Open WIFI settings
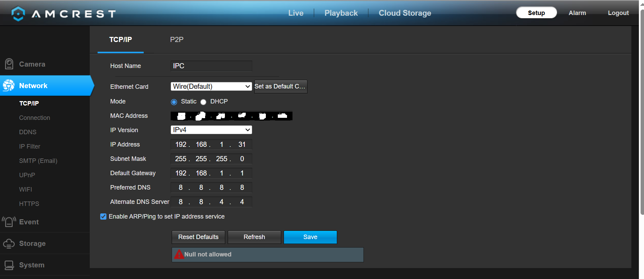The height and width of the screenshot is (279, 644). (26, 190)
